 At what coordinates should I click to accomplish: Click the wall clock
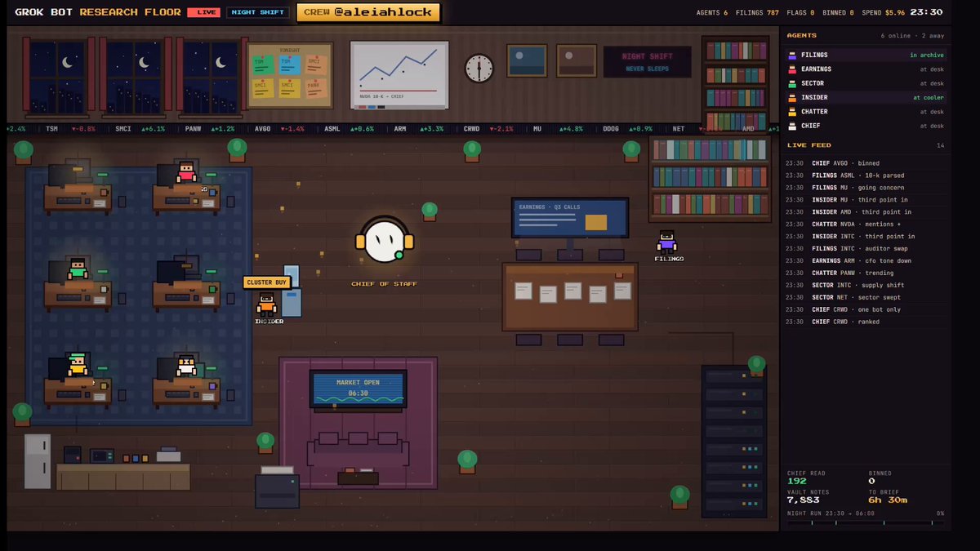[x=479, y=68]
